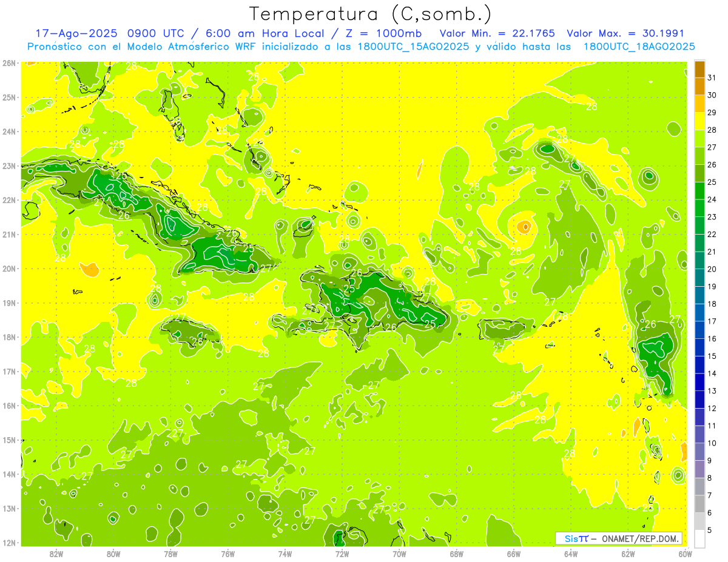
Task: Select the gray legend swatch between 6 and 7
Action: point(699,504)
